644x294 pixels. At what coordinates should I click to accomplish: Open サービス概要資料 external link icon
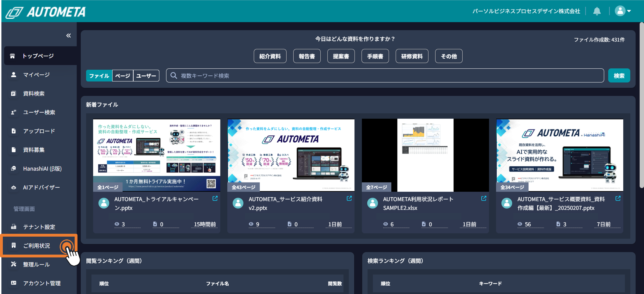pyautogui.click(x=618, y=198)
